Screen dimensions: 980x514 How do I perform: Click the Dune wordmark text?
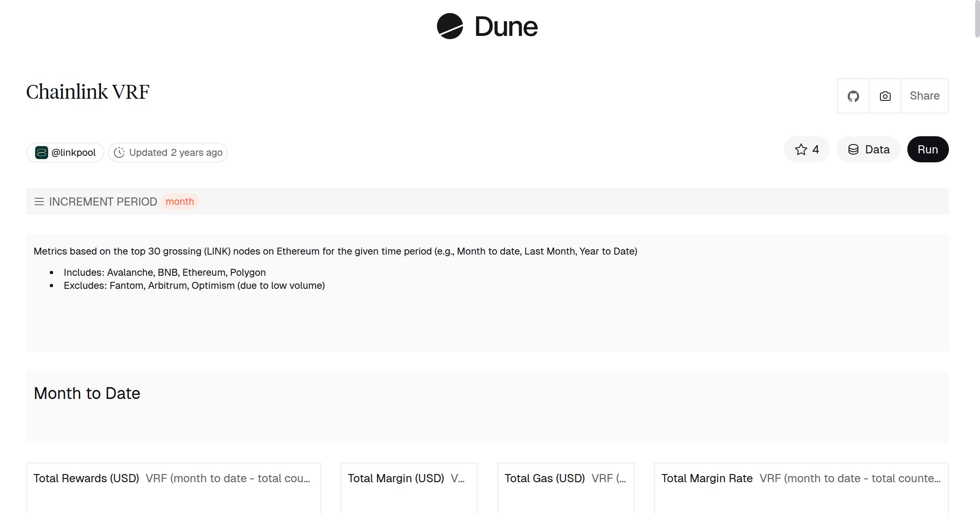pos(506,27)
